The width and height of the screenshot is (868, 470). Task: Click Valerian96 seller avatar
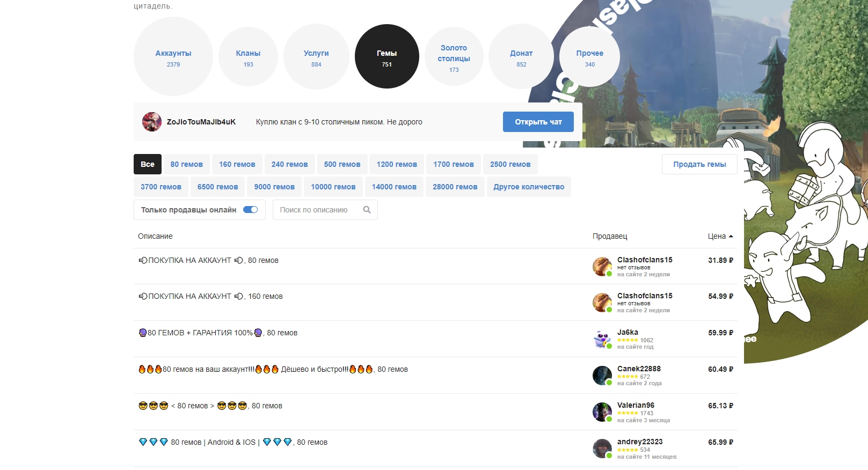(602, 412)
